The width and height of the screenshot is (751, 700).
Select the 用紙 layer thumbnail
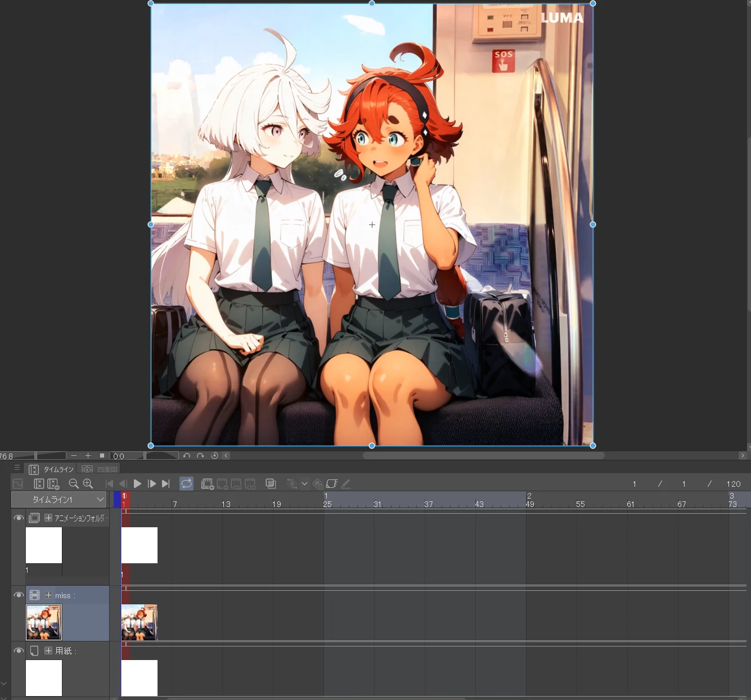pyautogui.click(x=44, y=678)
